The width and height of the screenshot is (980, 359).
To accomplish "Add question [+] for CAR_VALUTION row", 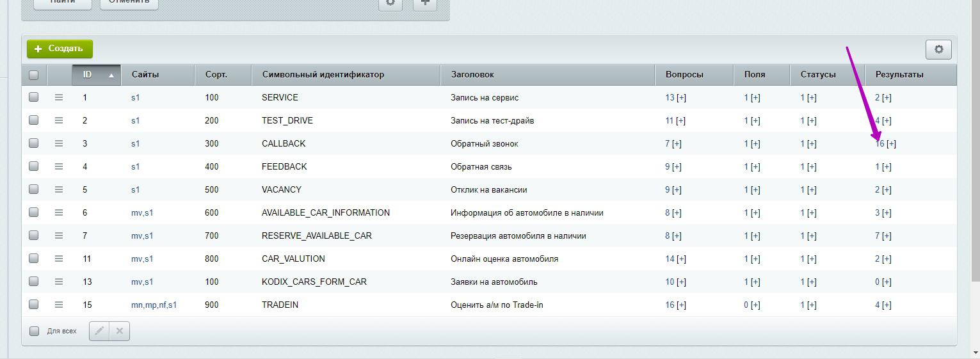I will pos(681,259).
